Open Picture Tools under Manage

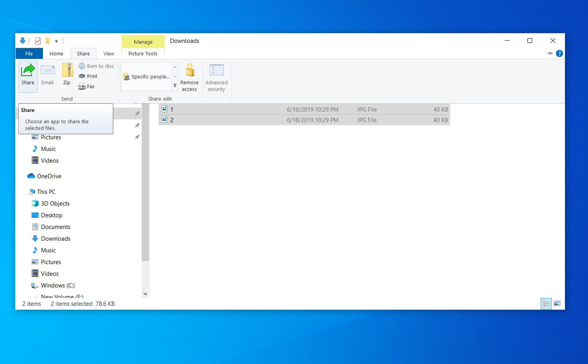[x=143, y=53]
